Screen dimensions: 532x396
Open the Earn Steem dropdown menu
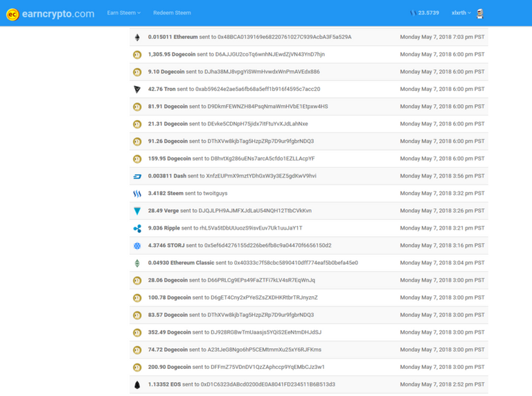124,13
